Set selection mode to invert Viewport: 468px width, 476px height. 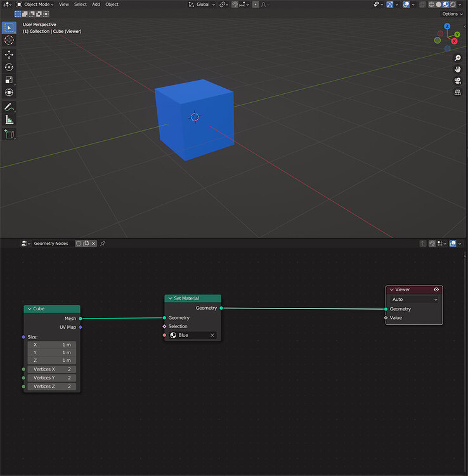tap(39, 14)
